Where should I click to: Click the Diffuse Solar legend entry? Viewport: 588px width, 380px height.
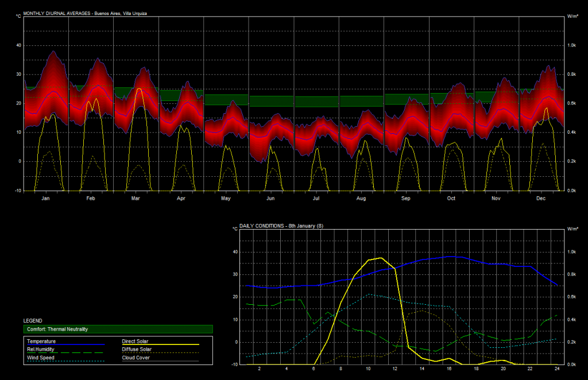point(137,350)
